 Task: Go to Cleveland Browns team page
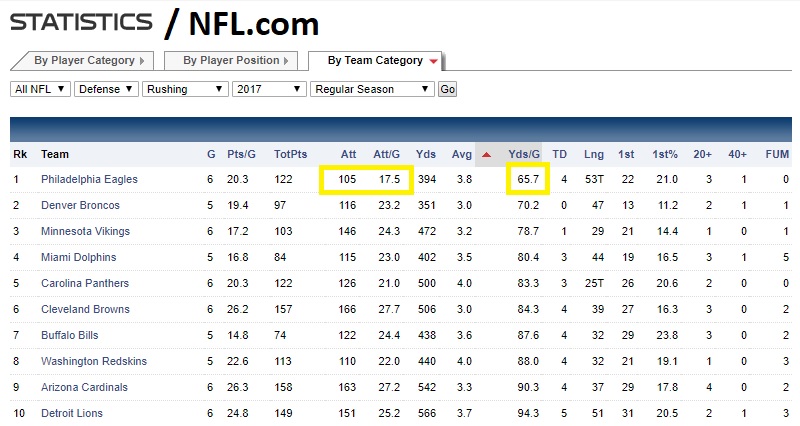[85, 309]
